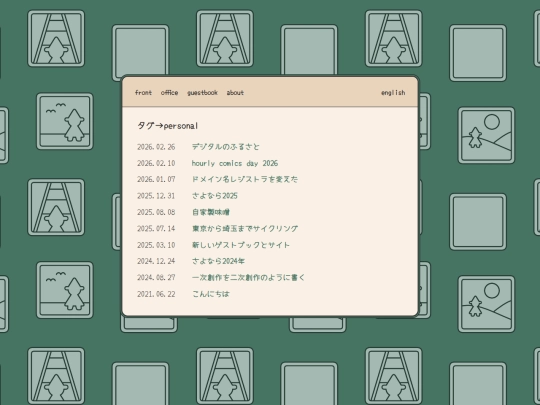
Task: Open the guestbook page
Action: pos(202,93)
